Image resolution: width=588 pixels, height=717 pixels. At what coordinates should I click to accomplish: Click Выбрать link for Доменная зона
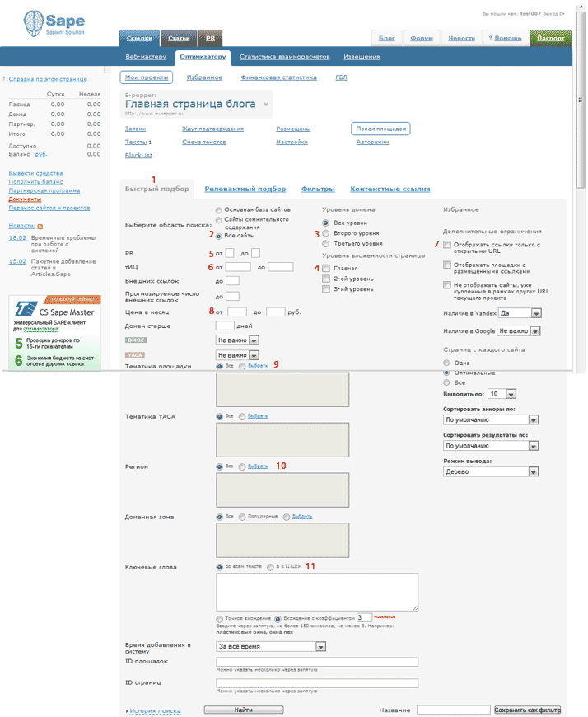click(302, 517)
